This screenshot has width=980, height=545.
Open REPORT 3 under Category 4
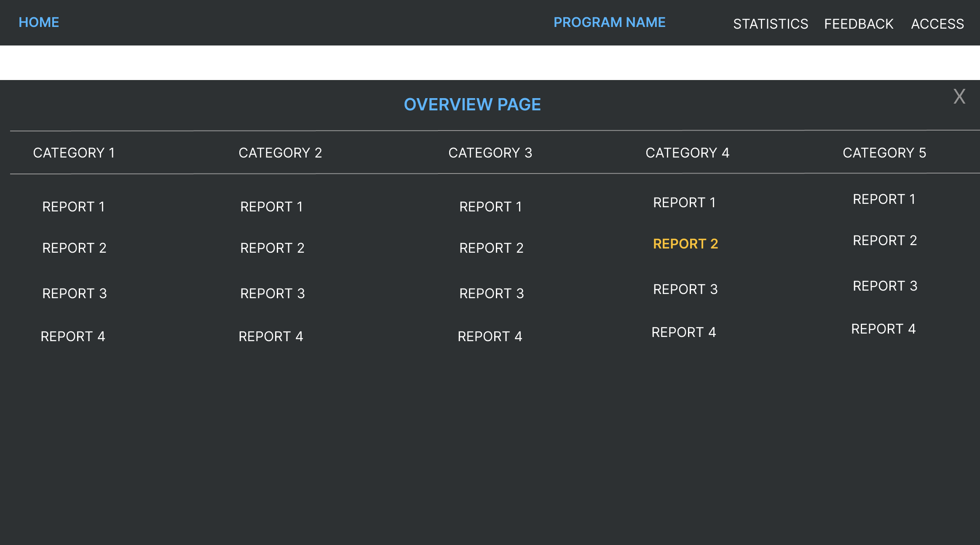(x=685, y=289)
